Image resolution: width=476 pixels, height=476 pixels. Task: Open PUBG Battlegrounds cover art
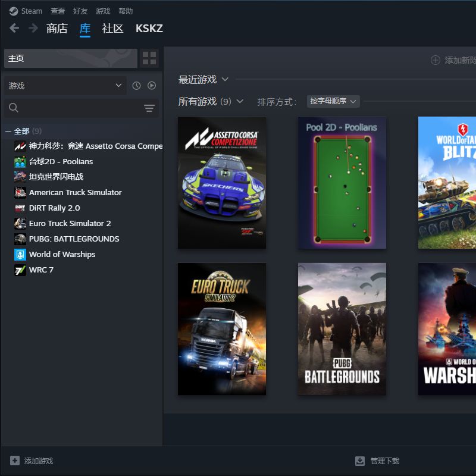click(x=342, y=329)
